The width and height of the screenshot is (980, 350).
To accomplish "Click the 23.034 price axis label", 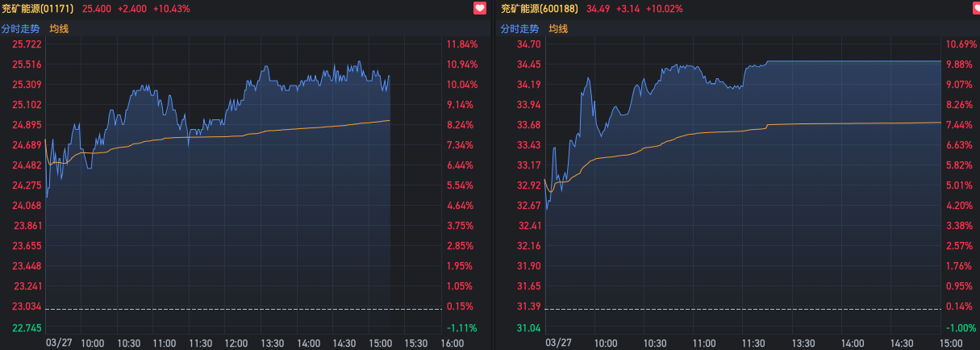I will point(27,306).
